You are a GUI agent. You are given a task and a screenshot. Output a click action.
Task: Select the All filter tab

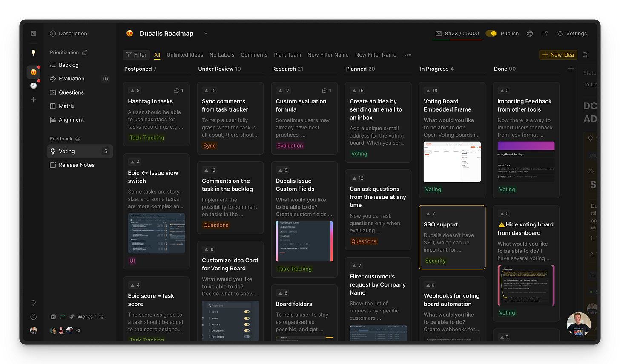tap(157, 55)
